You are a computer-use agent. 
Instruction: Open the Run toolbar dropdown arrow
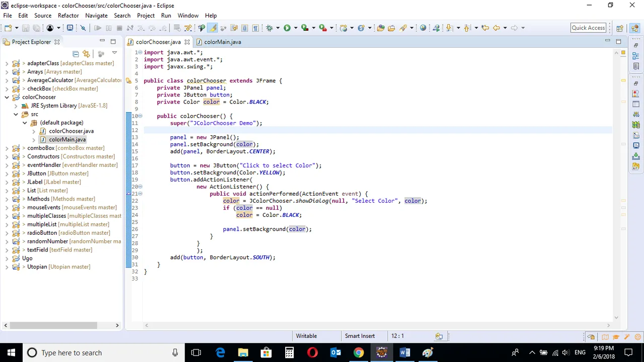[x=295, y=28]
